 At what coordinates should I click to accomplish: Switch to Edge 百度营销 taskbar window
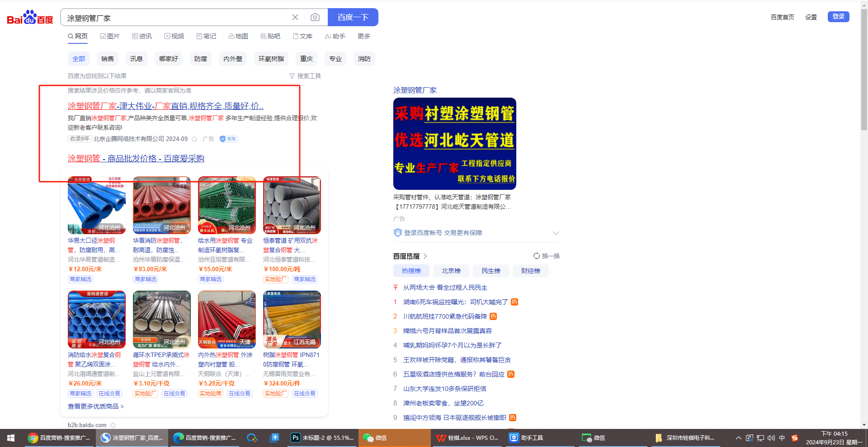(205, 438)
